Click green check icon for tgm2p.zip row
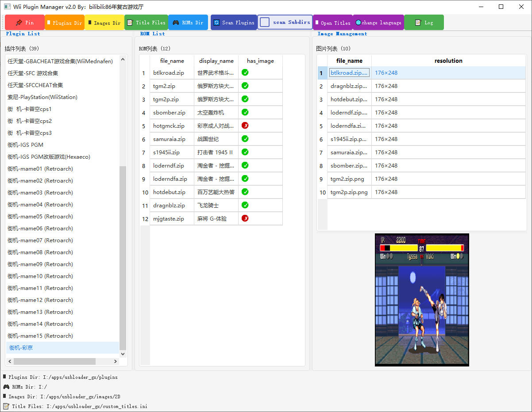The width and height of the screenshot is (532, 412). [x=245, y=99]
